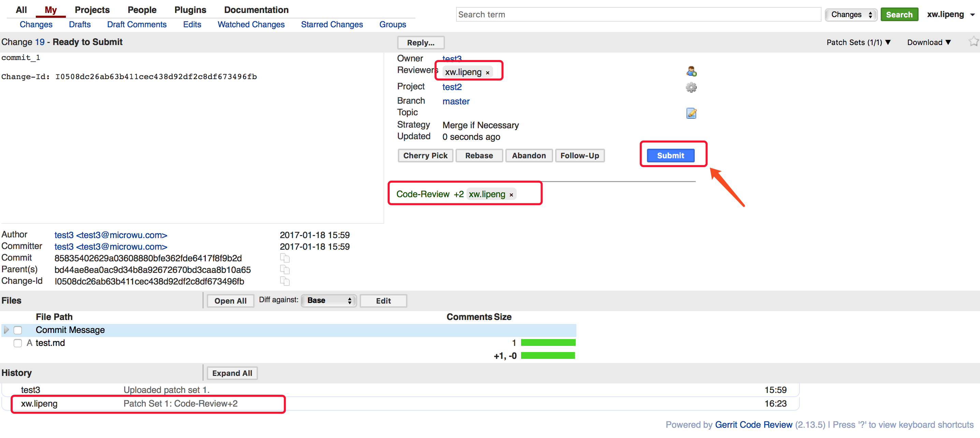Viewport: 980px width, 438px height.
Task: Click the add reviewer person icon
Action: coord(691,71)
